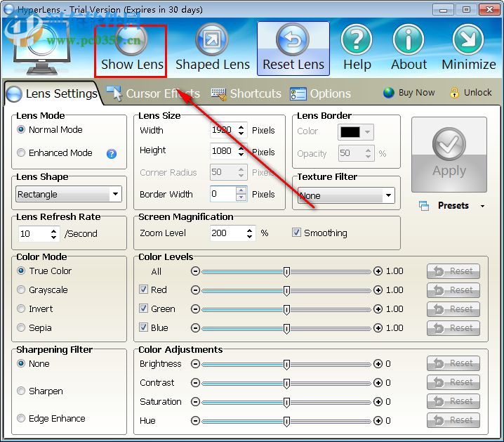The height and width of the screenshot is (442, 504).
Task: Decrease Contrast with minus icon
Action: point(195,383)
